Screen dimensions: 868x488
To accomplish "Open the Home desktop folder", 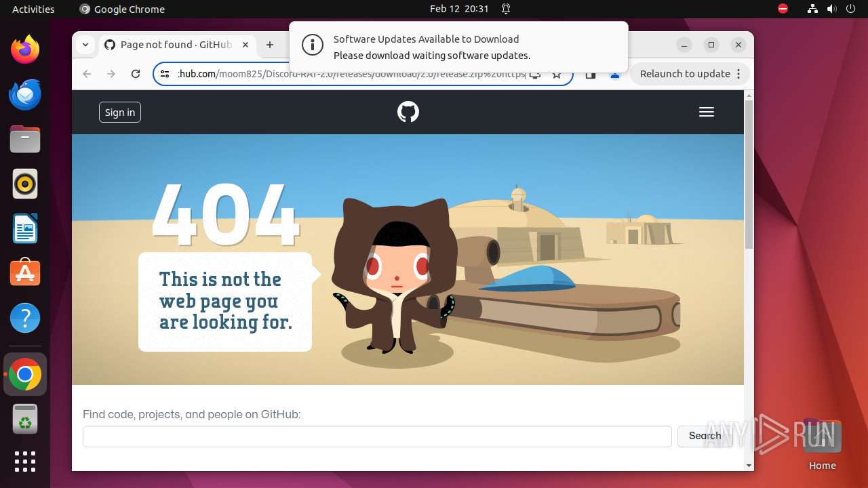I will tap(822, 444).
